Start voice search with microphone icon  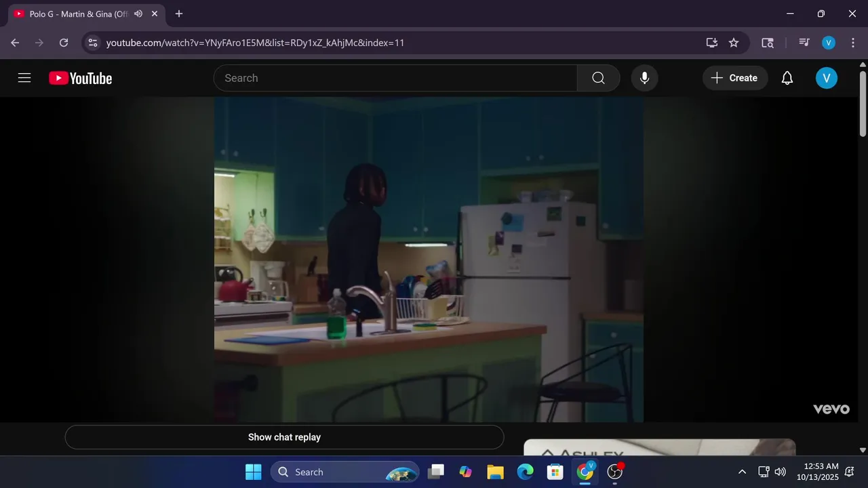click(x=644, y=78)
